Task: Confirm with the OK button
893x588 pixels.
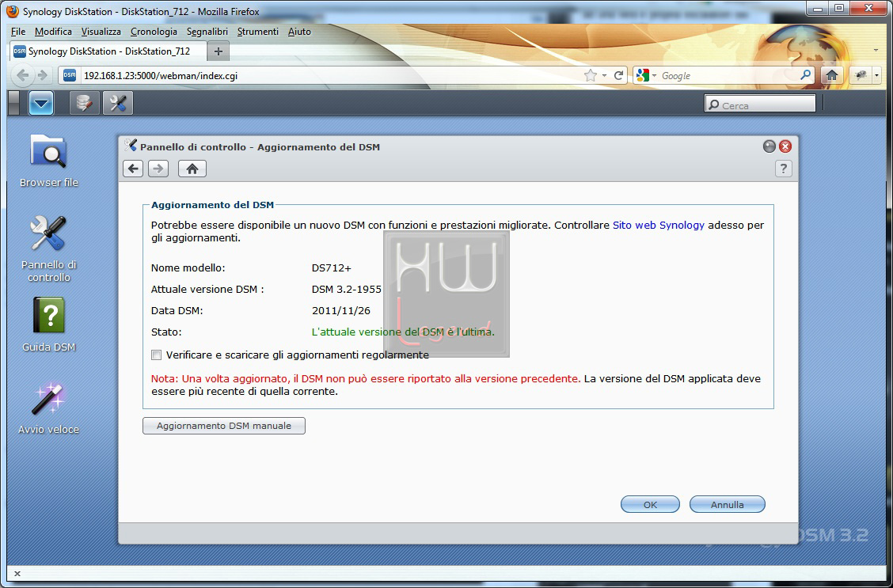Action: click(651, 504)
